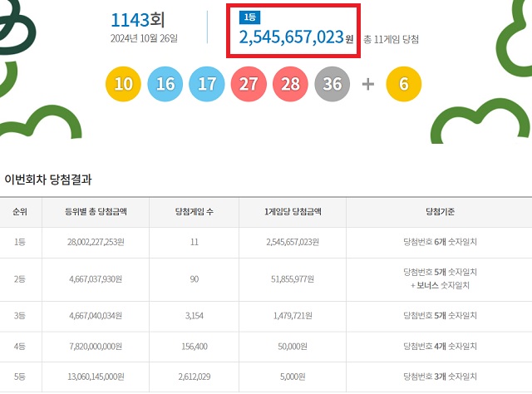
Task: Click the 당첨번호 4개 숫자일치 cell
Action: tap(440, 346)
